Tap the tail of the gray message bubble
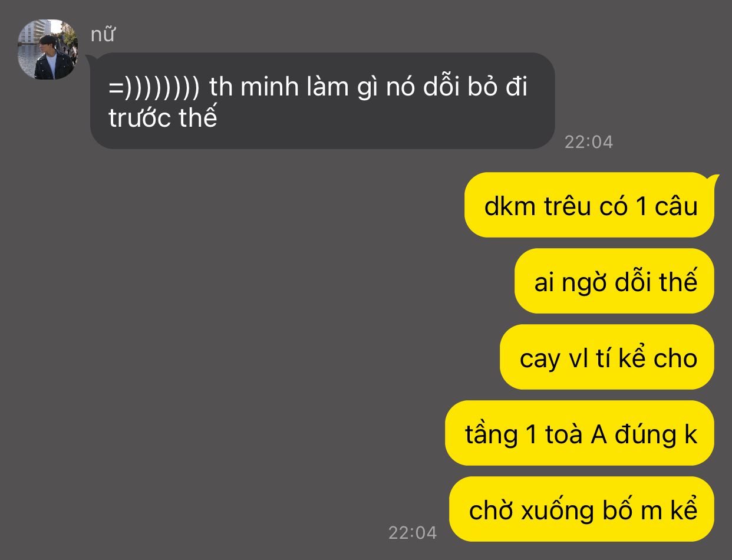This screenshot has width=732, height=560. click(92, 60)
